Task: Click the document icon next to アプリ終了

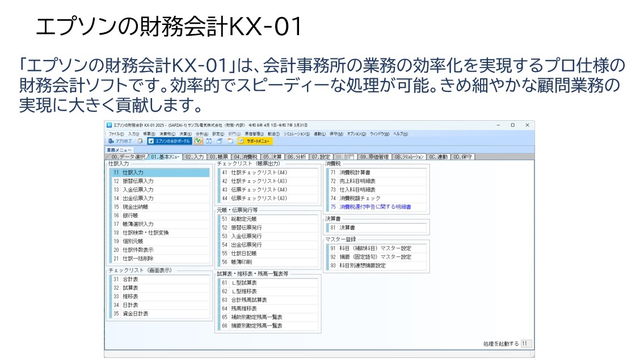Action: 140,141
